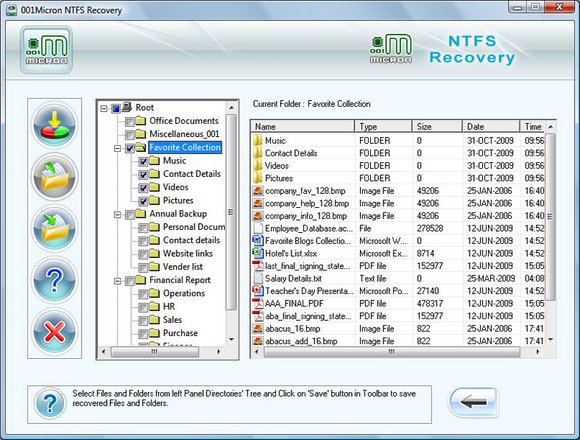Image resolution: width=580 pixels, height=440 pixels.
Task: Click the back arrow button
Action: [x=473, y=402]
